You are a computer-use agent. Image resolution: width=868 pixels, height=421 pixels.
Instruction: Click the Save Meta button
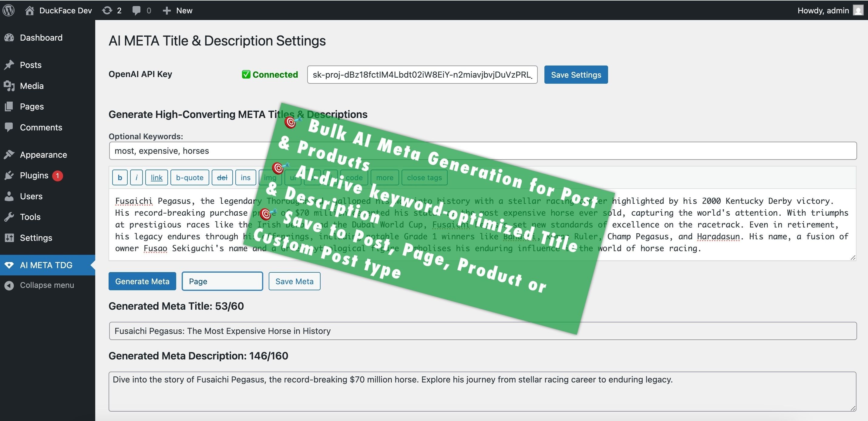pos(294,281)
